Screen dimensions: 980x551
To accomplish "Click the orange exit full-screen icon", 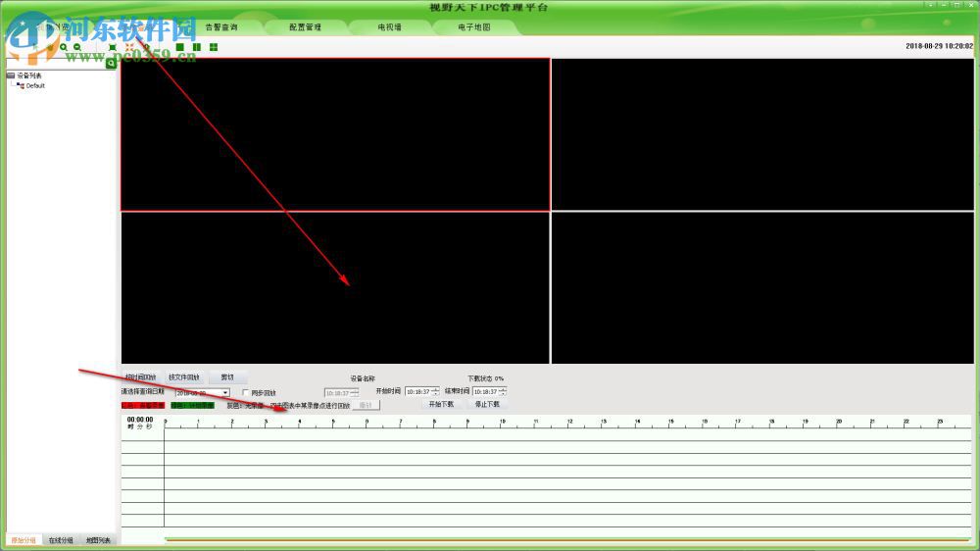I will [129, 47].
